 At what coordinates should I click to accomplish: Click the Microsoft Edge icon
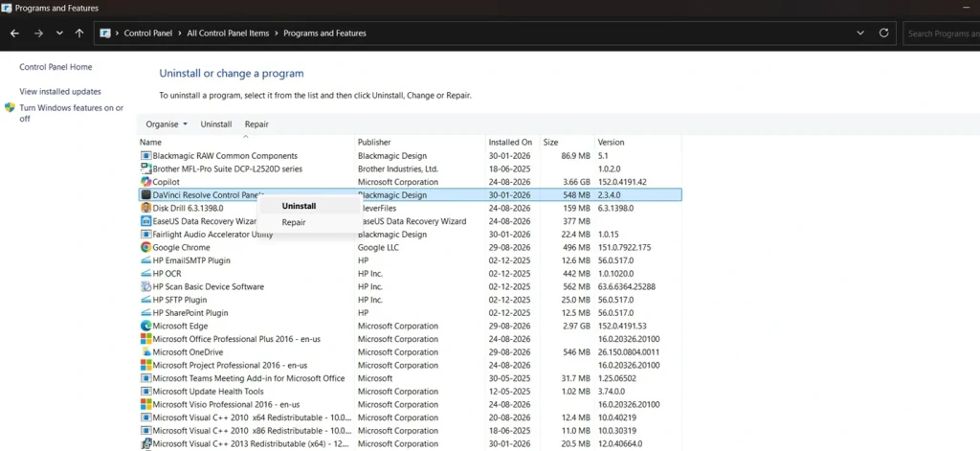(145, 326)
